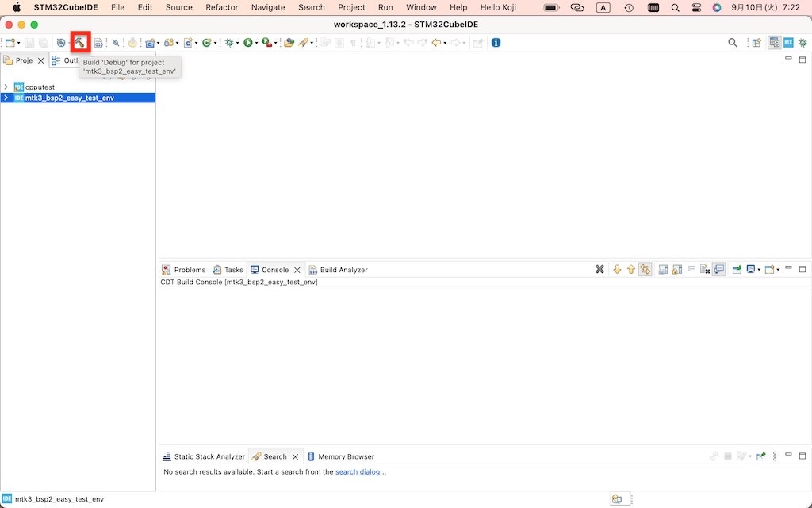Open the Run configurations dropdown arrow
This screenshot has height=508, width=812.
tap(255, 43)
